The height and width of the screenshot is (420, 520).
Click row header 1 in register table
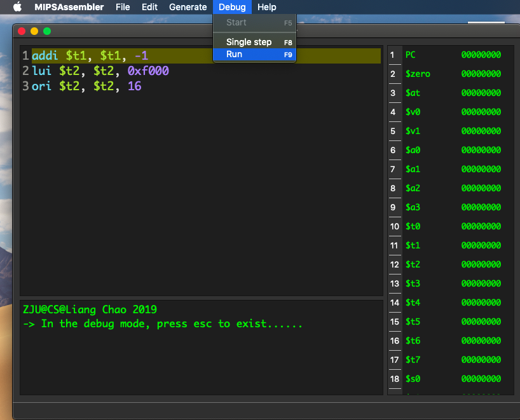coord(395,55)
